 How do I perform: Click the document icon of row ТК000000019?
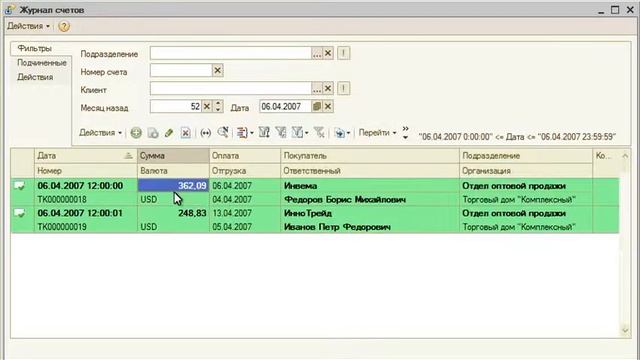pyautogui.click(x=20, y=213)
